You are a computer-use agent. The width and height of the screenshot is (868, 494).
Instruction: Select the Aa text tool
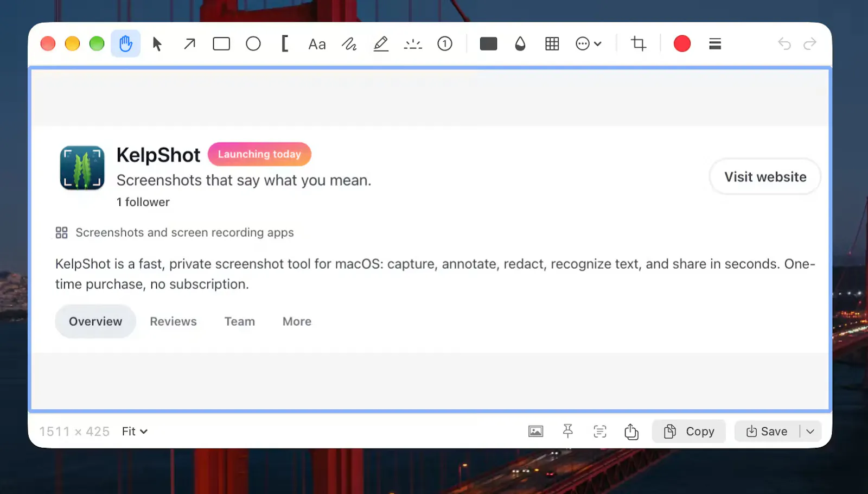[317, 44]
